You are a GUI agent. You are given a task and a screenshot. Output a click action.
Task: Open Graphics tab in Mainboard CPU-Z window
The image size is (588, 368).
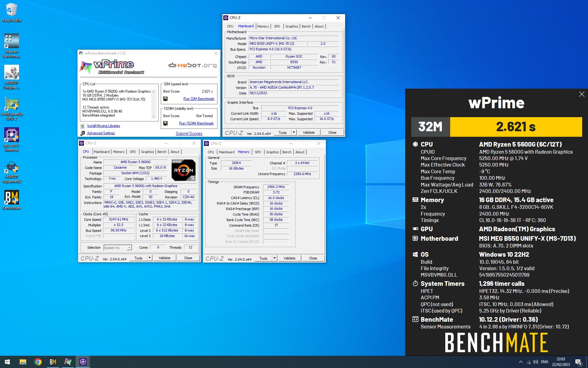[x=292, y=26]
